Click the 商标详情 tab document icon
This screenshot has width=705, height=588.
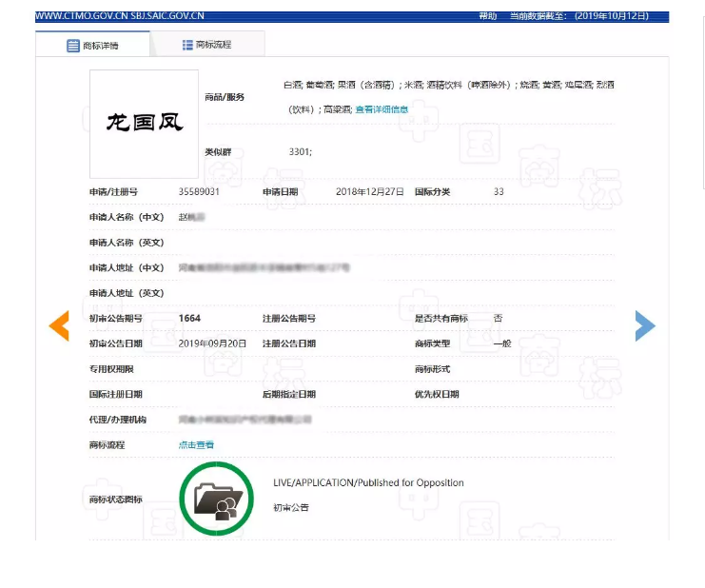tap(73, 46)
